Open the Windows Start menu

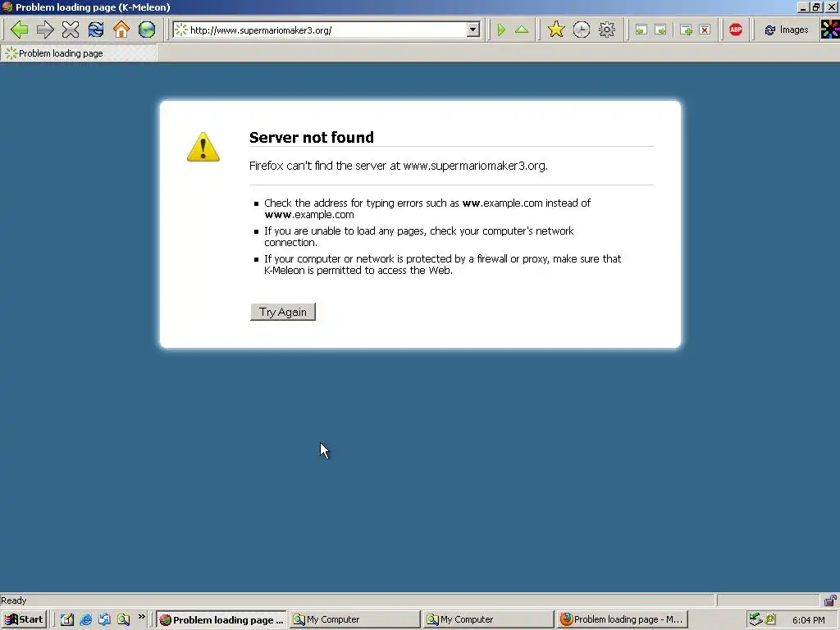click(24, 619)
